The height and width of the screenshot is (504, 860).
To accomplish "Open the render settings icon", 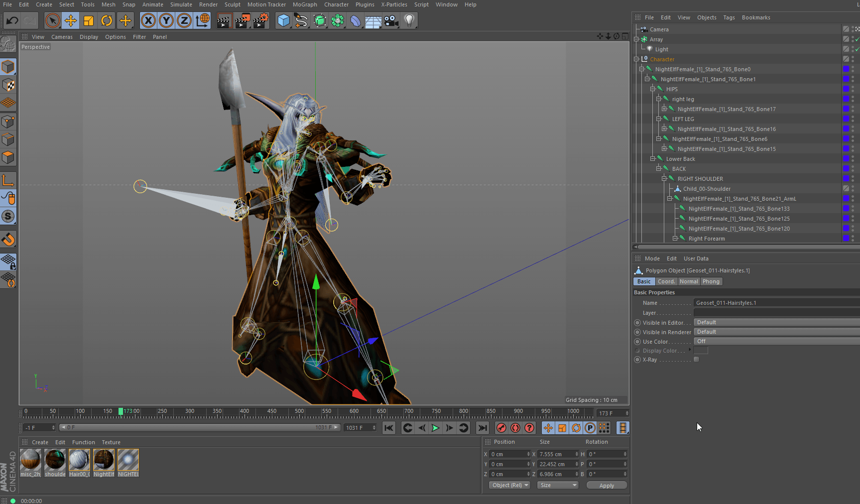I will pyautogui.click(x=261, y=20).
